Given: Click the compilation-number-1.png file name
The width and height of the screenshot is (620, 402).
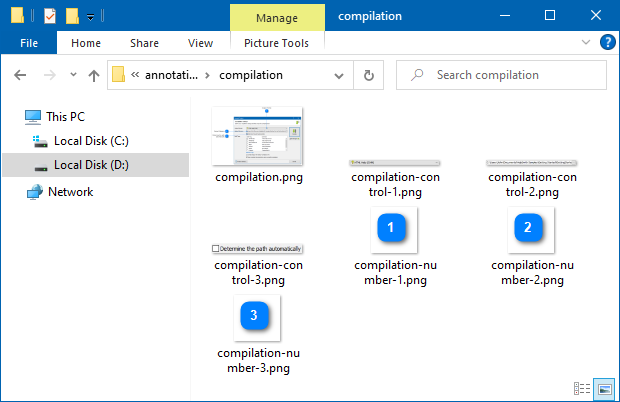Looking at the screenshot, I should click(x=395, y=272).
